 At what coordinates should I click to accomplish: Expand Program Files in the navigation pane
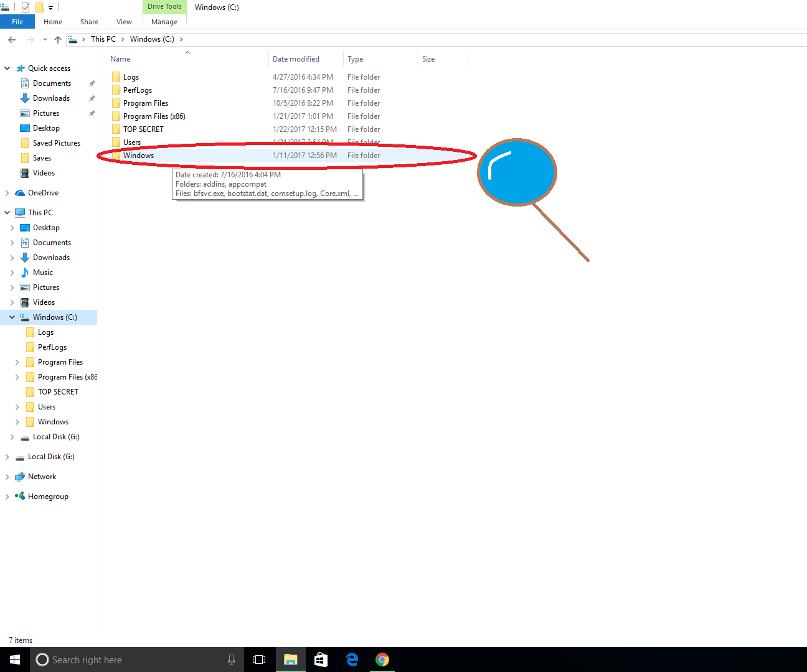17,362
